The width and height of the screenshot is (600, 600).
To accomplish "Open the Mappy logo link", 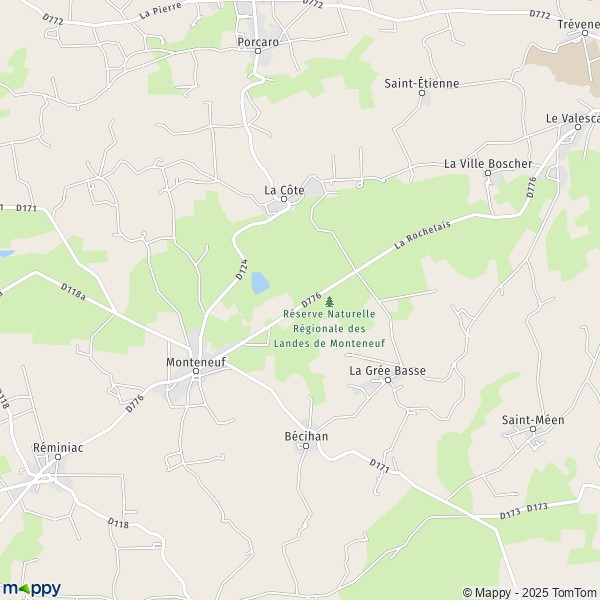I will (31, 589).
